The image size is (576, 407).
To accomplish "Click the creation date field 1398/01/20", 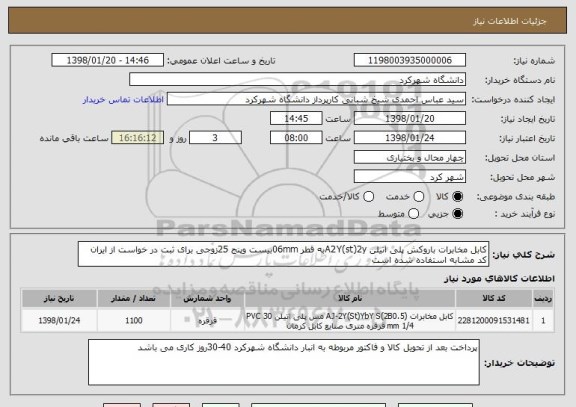I will (410, 118).
